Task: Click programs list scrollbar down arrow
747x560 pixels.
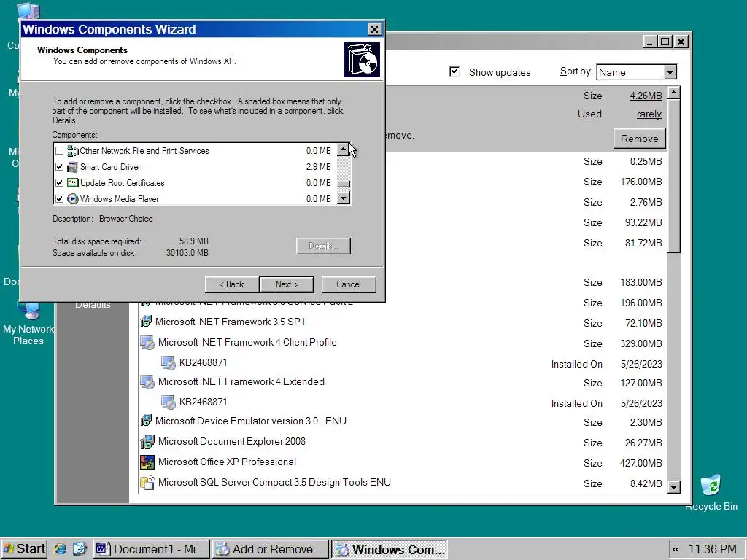Action: pyautogui.click(x=674, y=486)
